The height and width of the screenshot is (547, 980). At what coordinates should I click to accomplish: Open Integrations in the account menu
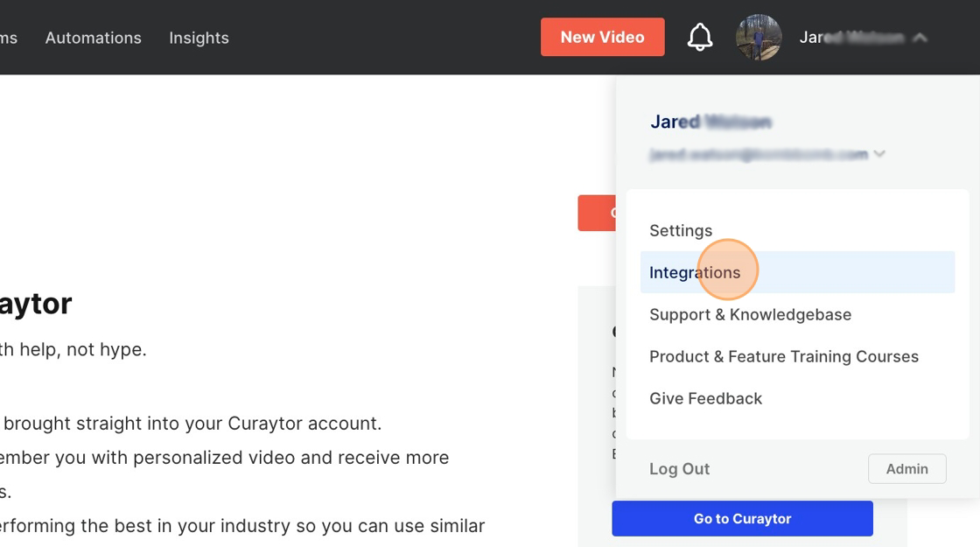pos(797,272)
